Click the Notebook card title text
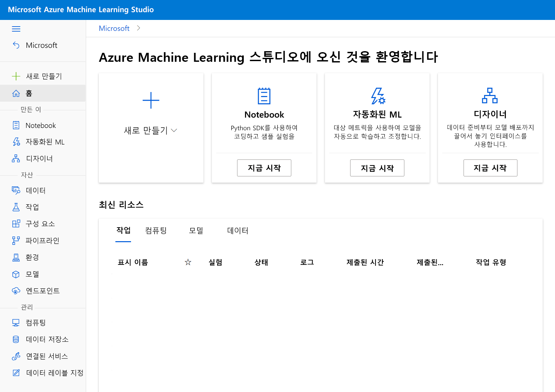This screenshot has width=555, height=392. (x=264, y=115)
